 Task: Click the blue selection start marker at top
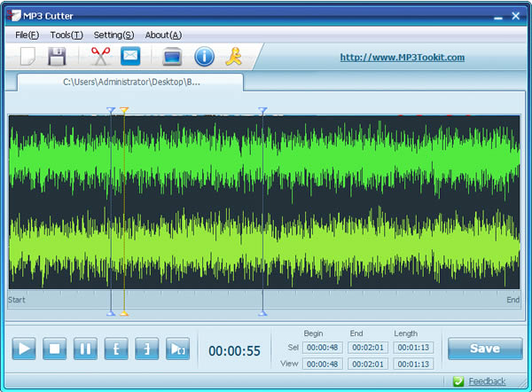tap(111, 110)
